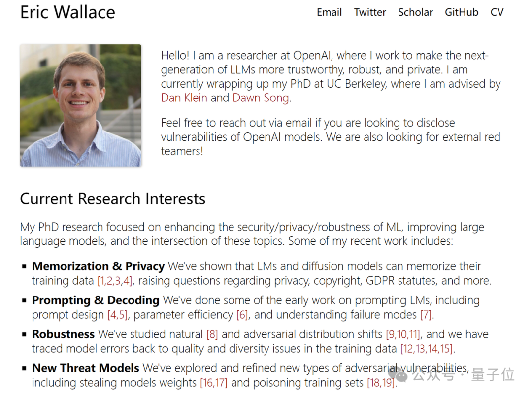Go to the Scholar profile link
This screenshot has height=396, width=532.
pyautogui.click(x=415, y=12)
